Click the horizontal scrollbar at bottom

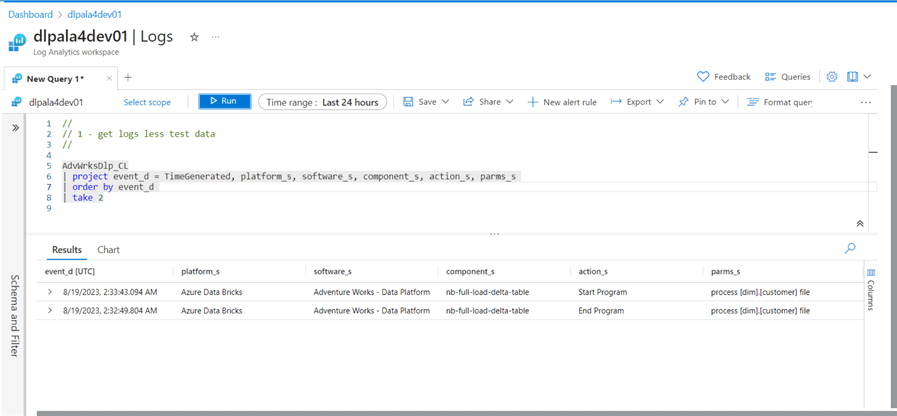point(466,413)
